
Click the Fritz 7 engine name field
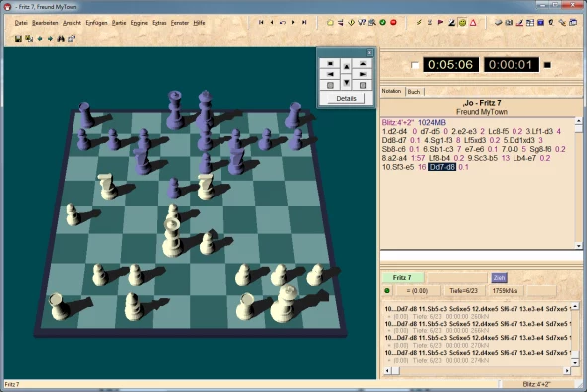(x=403, y=278)
